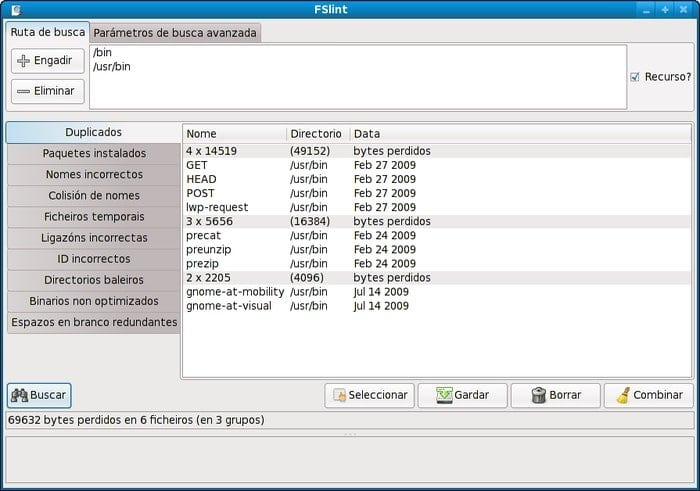The width and height of the screenshot is (700, 491).
Task: Open Parámetros de busca avanzada tab
Action: [x=175, y=33]
